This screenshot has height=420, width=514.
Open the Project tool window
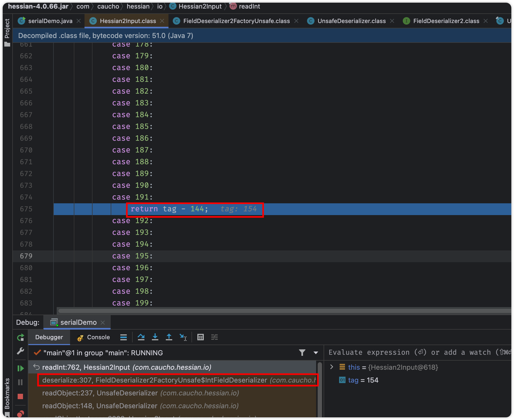[x=7, y=32]
